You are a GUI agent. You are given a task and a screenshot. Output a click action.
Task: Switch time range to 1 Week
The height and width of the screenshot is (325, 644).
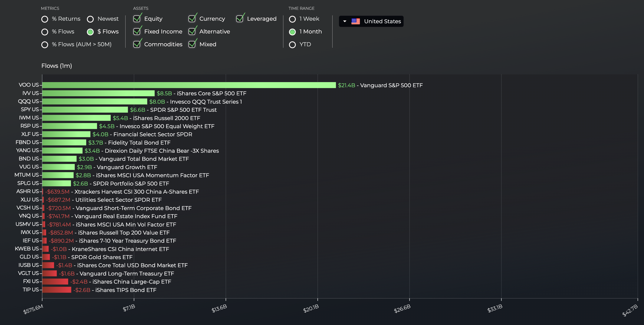click(x=292, y=19)
